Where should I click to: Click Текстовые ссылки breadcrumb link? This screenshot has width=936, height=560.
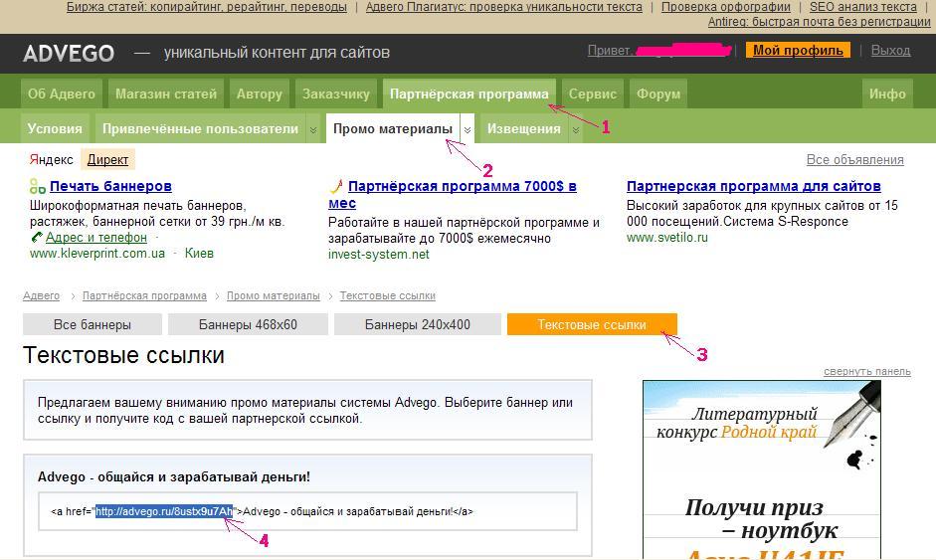[x=387, y=295]
